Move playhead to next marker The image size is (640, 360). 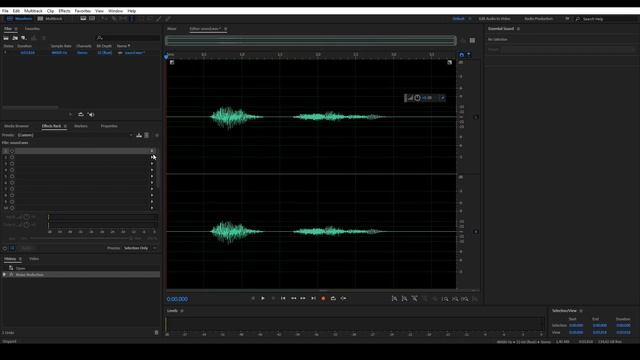pos(313,298)
